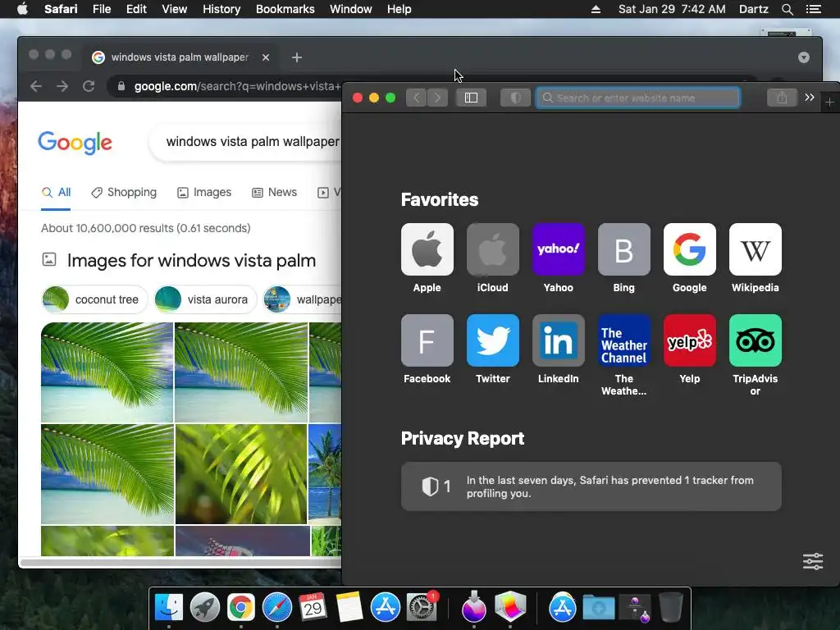Click the Google logo in Chrome
The height and width of the screenshot is (630, 840).
tap(75, 143)
